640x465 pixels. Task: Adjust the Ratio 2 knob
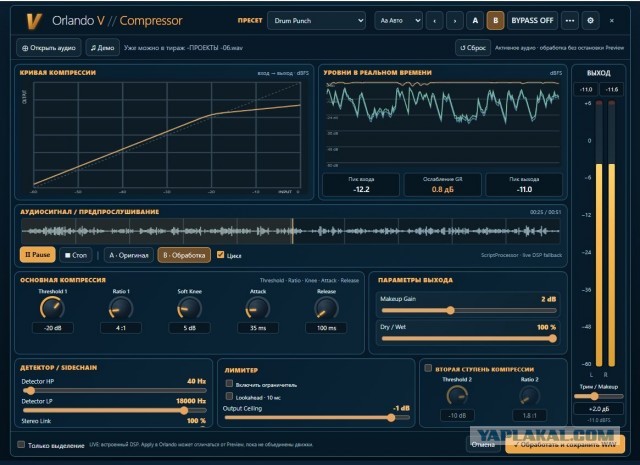tap(529, 395)
